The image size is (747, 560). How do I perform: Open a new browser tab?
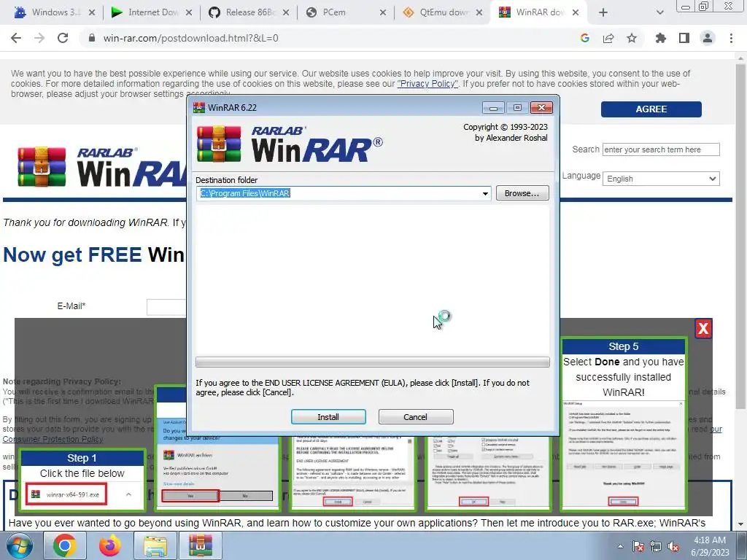(603, 12)
